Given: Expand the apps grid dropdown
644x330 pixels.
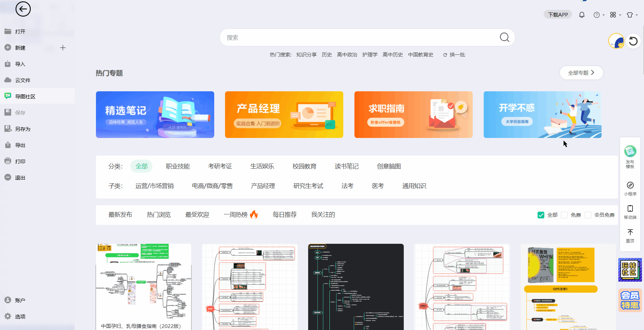Looking at the screenshot, I should 615,15.
